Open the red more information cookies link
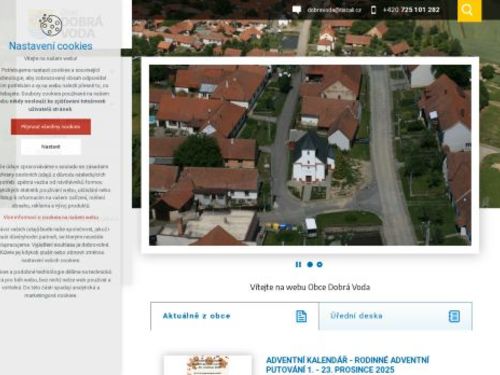Image resolution: width=500 pixels, height=375 pixels. tap(51, 217)
